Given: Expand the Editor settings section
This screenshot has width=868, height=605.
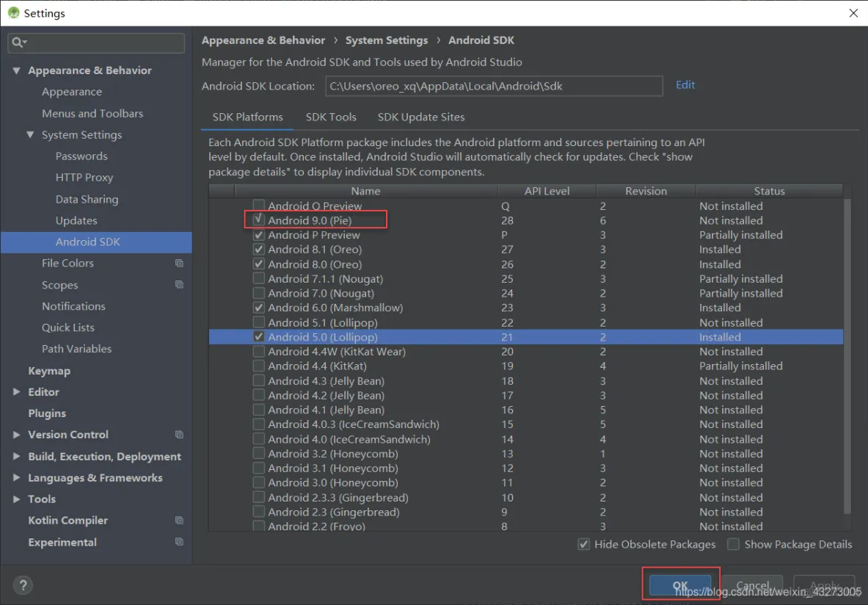Looking at the screenshot, I should point(16,392).
